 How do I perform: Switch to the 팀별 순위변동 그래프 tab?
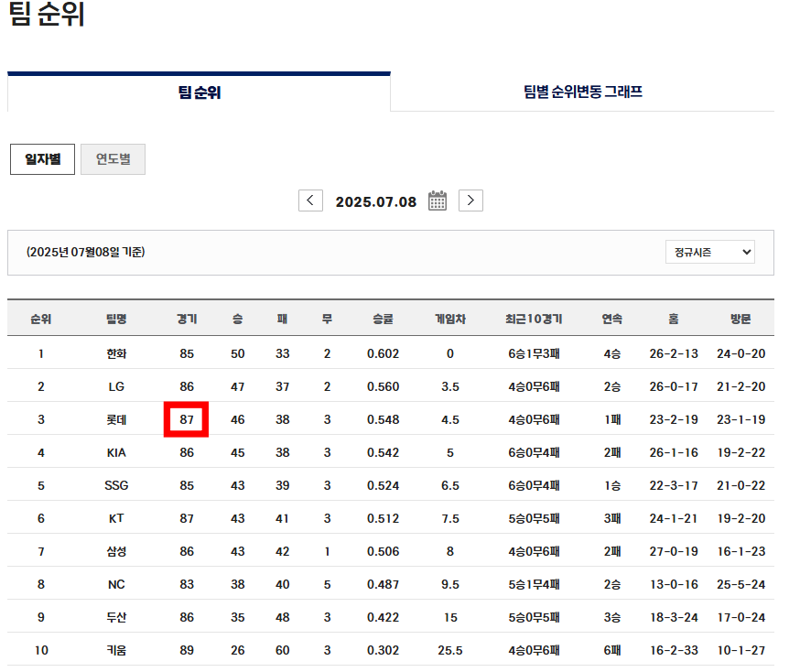583,92
